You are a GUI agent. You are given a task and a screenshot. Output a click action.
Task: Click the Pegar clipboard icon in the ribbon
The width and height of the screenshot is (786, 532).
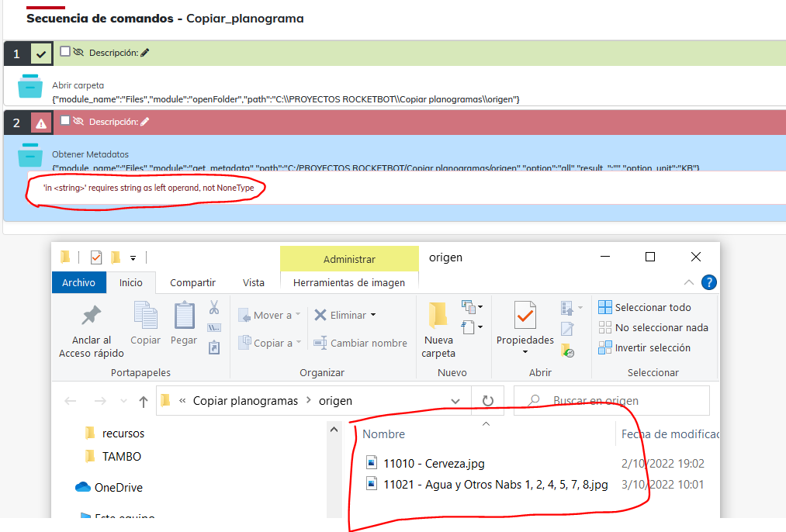[x=184, y=315]
